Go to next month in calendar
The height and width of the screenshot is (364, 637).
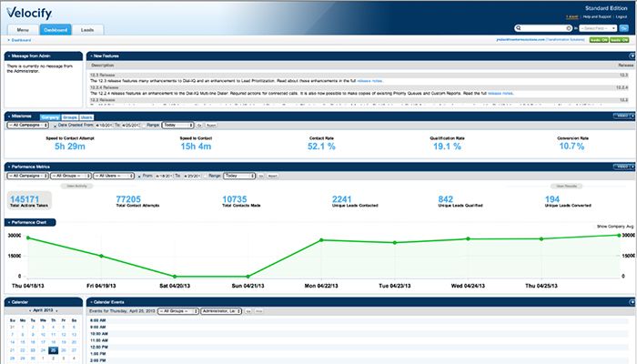56,310
